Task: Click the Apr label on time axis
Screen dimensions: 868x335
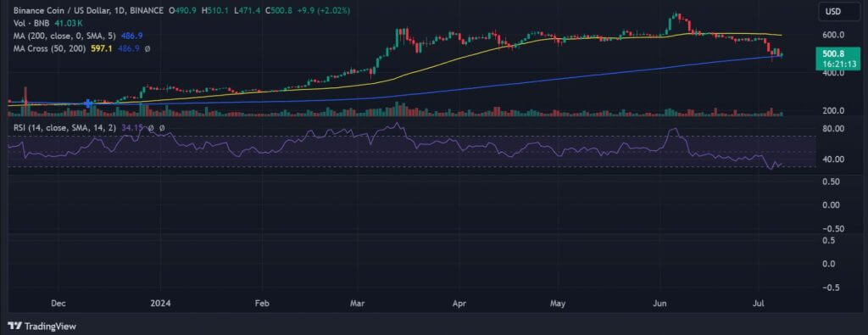Action: point(459,304)
